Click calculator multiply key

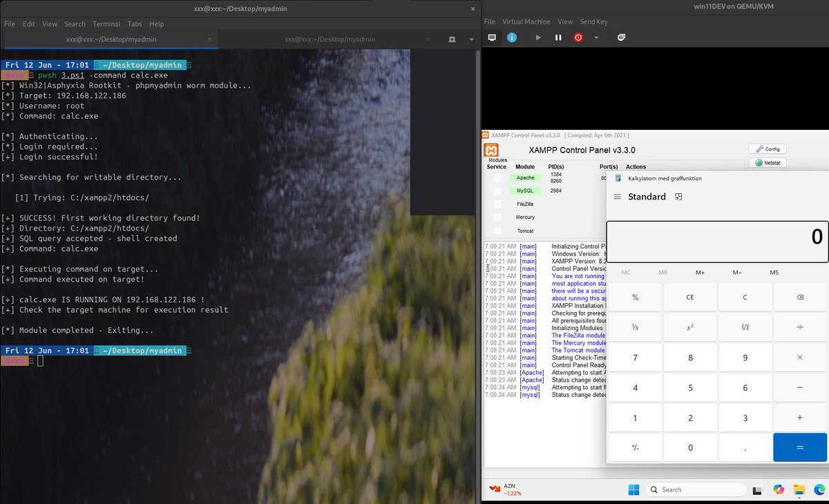800,358
